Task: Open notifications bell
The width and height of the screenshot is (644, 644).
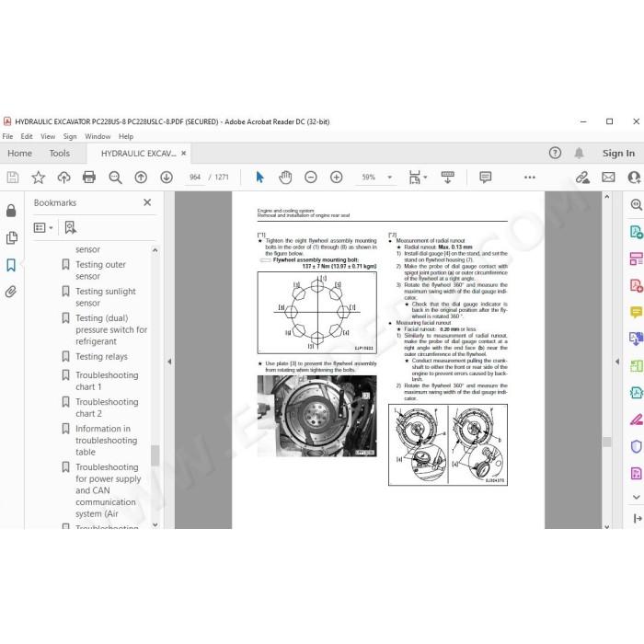Action: [579, 154]
